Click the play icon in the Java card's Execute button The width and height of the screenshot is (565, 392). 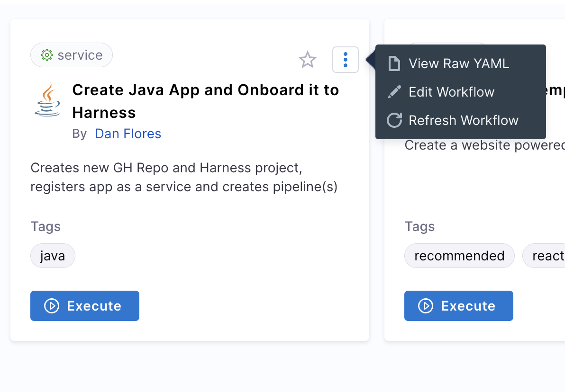(51, 306)
